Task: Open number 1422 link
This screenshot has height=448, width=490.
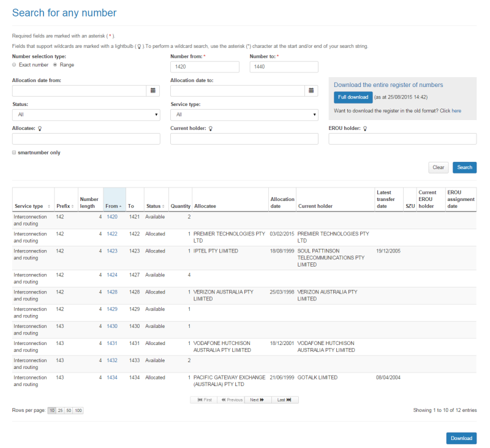Action: pyautogui.click(x=112, y=234)
